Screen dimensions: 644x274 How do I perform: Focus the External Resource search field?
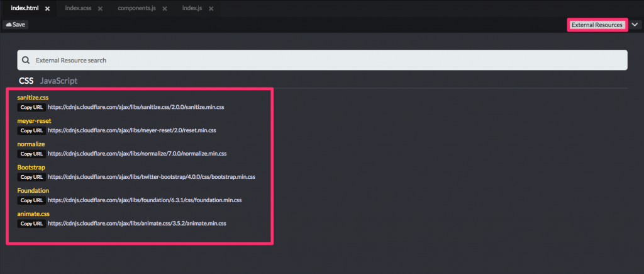[322, 60]
